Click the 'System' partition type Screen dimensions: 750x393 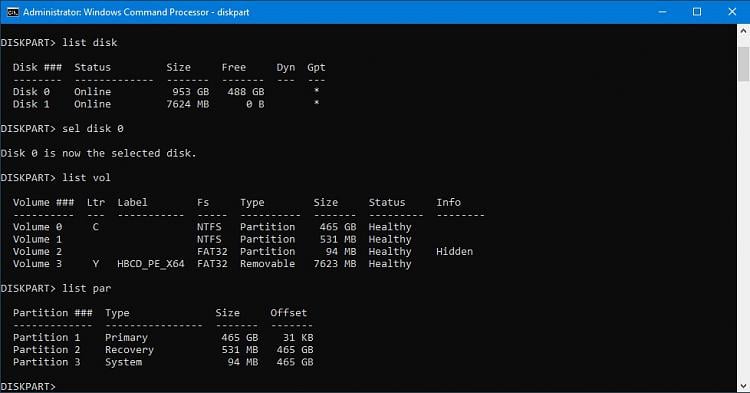pyautogui.click(x=123, y=362)
